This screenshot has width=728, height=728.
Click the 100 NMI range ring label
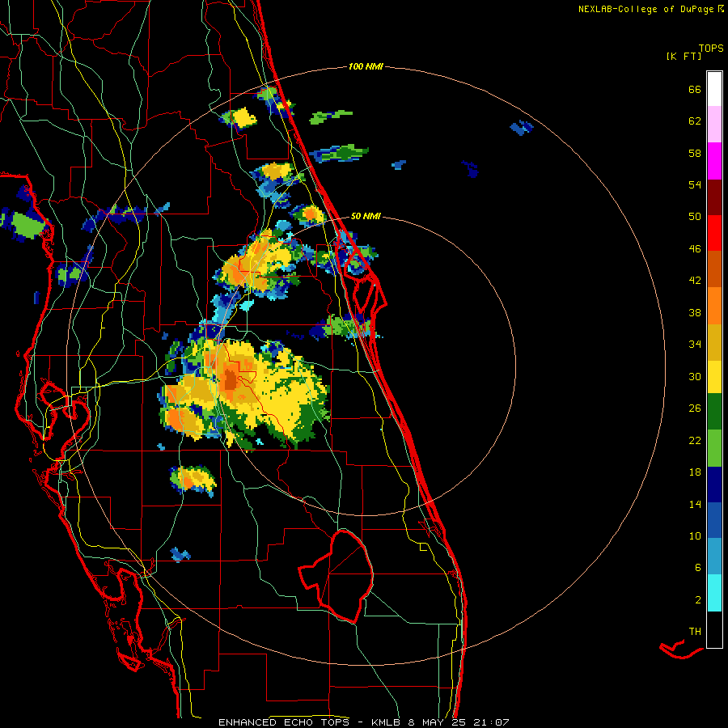pos(366,66)
